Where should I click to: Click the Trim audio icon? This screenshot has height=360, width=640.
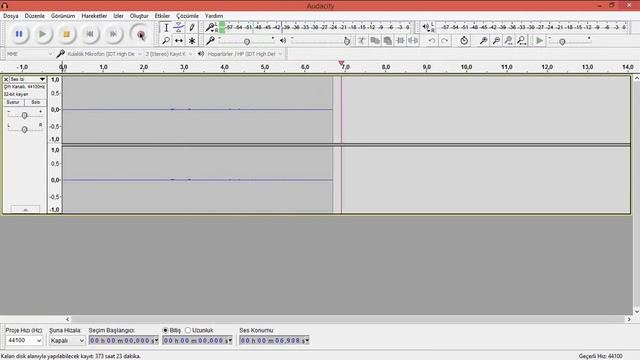[400, 40]
